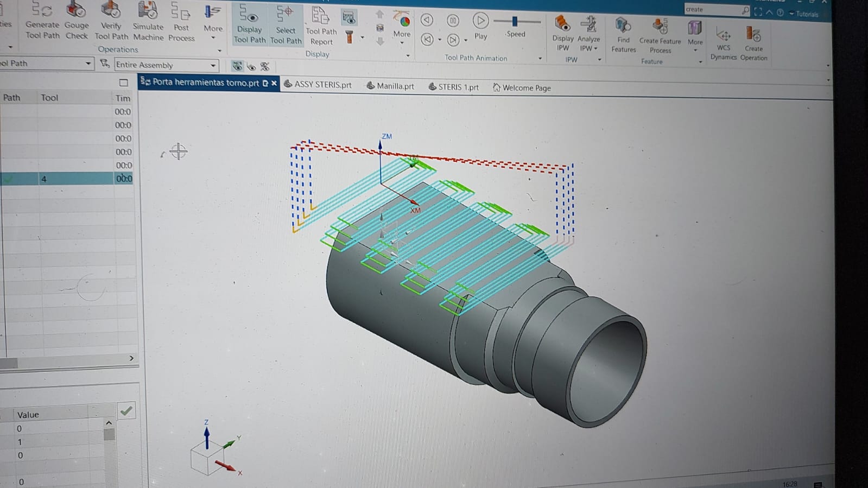
Task: Click the navigator panel maximize square
Action: click(x=124, y=83)
